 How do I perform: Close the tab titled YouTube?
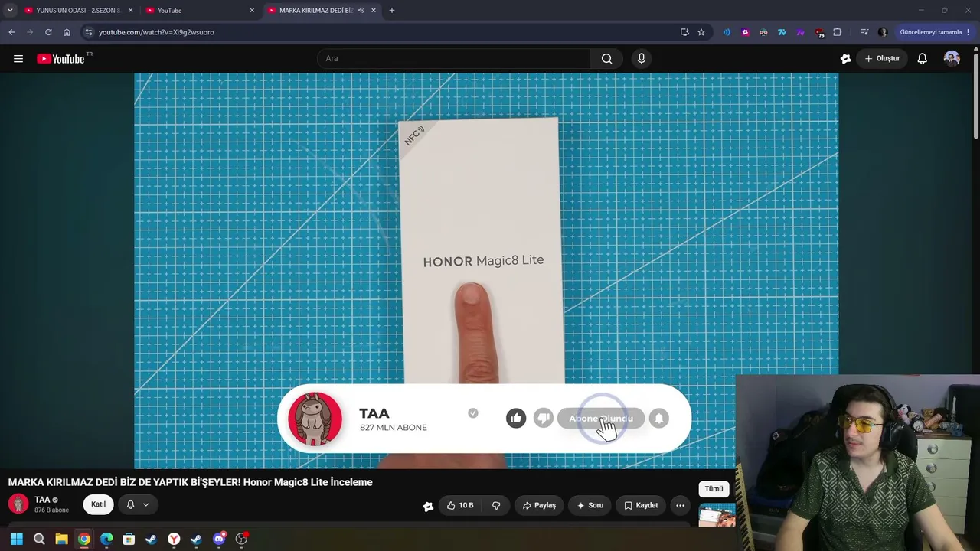(x=252, y=10)
